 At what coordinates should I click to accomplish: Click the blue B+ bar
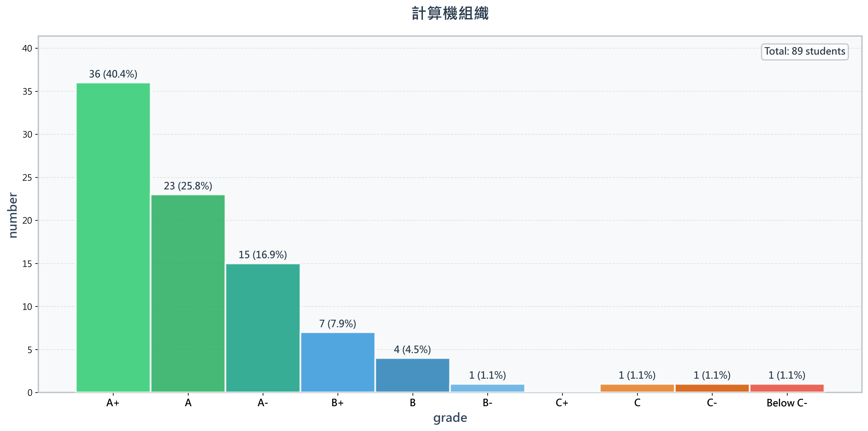coord(338,362)
